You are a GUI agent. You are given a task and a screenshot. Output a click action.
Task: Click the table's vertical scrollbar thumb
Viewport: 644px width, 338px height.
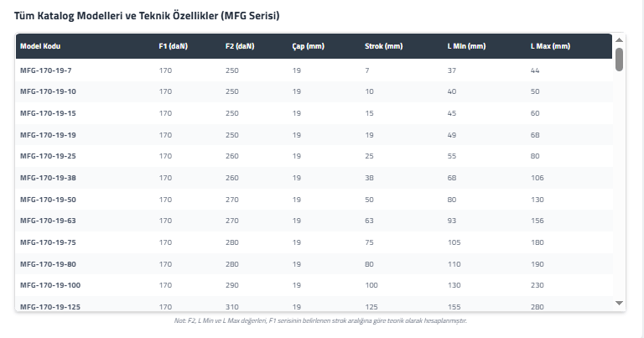619,60
